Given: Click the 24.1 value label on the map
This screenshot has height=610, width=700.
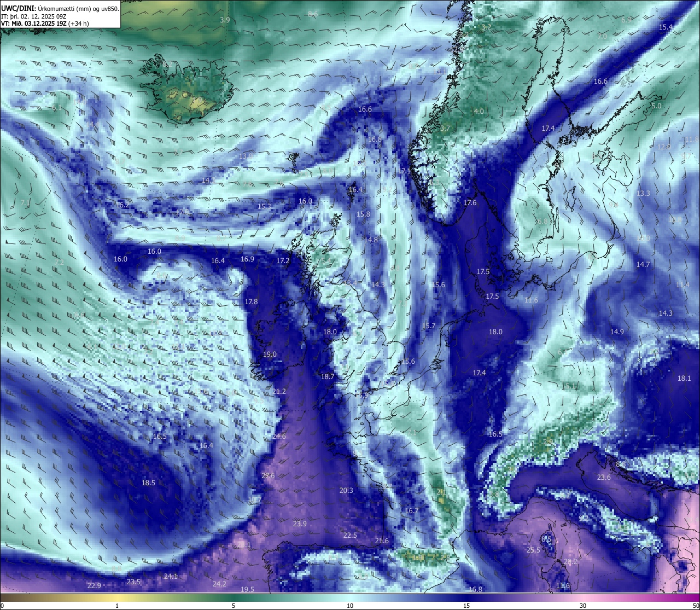Looking at the screenshot, I should (171, 577).
